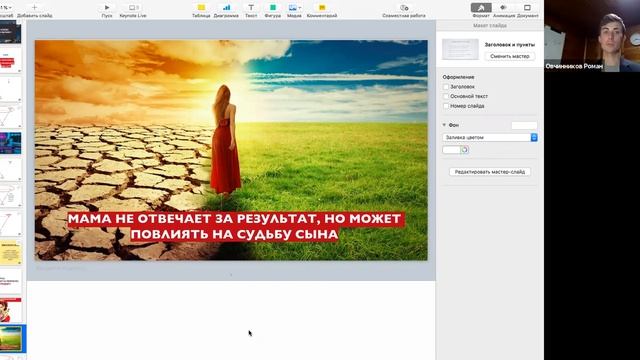The width and height of the screenshot is (640, 360).
Task: Select the blue-purple slide thumbnail in navigator
Action: (11, 143)
